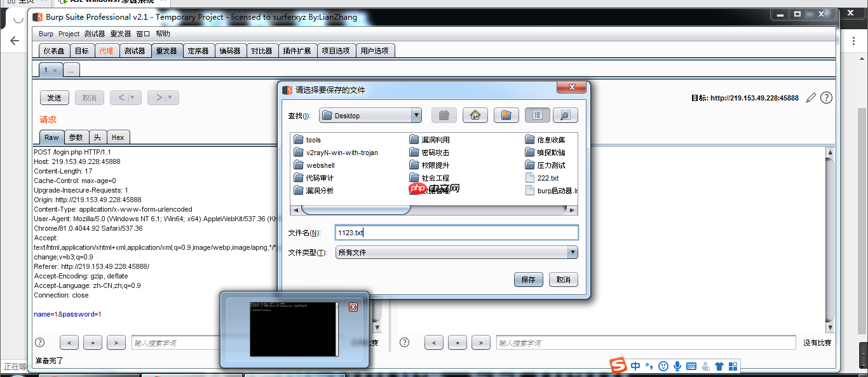The image size is (868, 377).
Task: Click the Sogou voice input microphone icon
Action: pyautogui.click(x=677, y=366)
